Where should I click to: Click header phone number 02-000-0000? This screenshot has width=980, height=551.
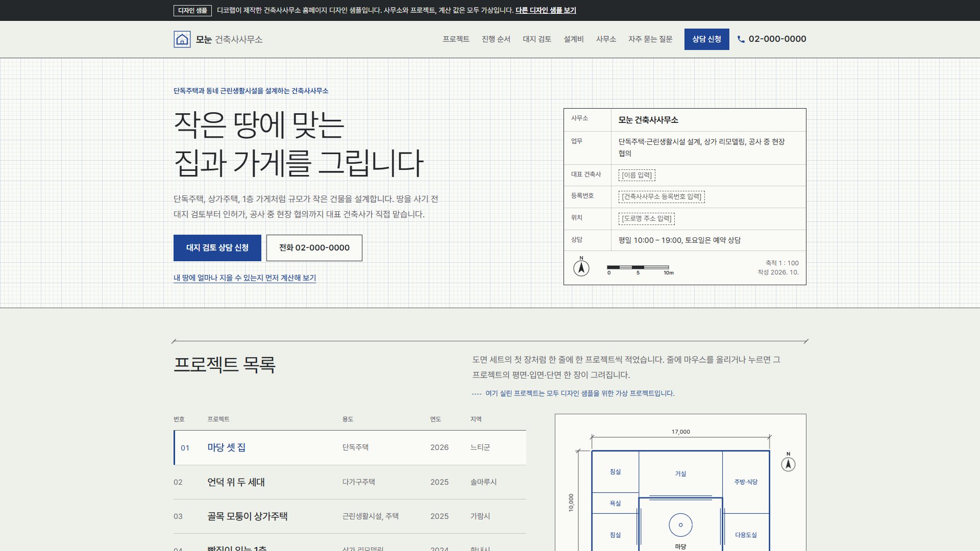(x=777, y=39)
